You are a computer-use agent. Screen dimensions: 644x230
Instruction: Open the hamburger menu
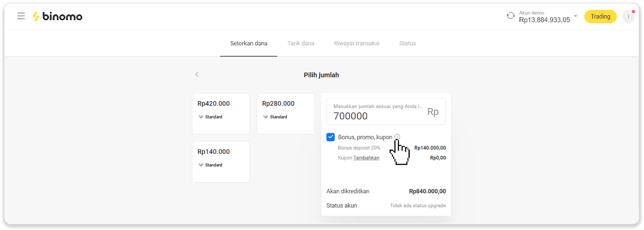point(21,16)
